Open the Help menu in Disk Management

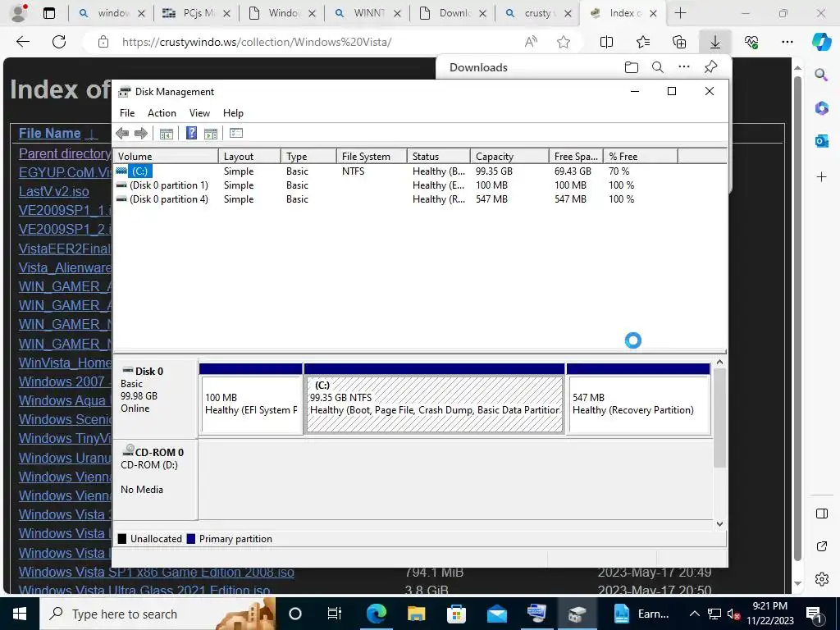coord(233,113)
